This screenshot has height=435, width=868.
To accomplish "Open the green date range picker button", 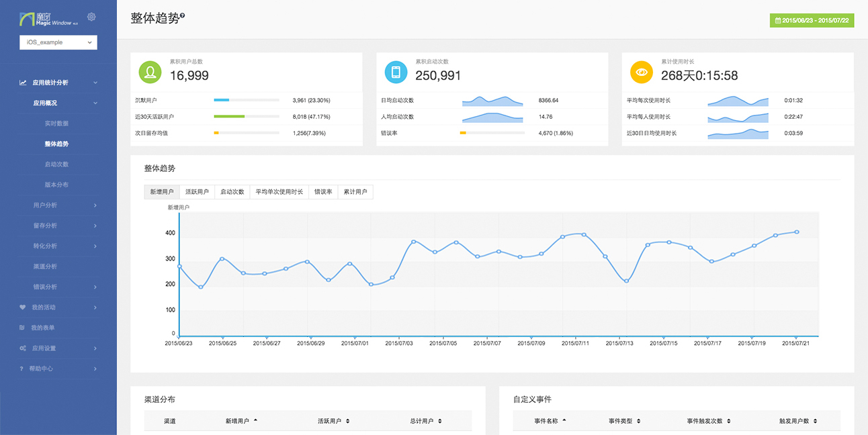I will [x=812, y=20].
